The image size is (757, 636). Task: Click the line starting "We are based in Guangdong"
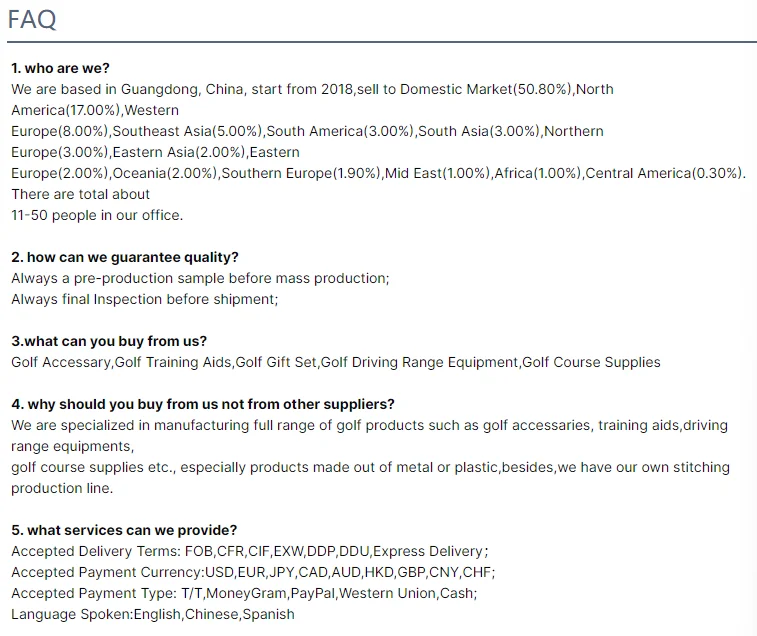point(312,89)
